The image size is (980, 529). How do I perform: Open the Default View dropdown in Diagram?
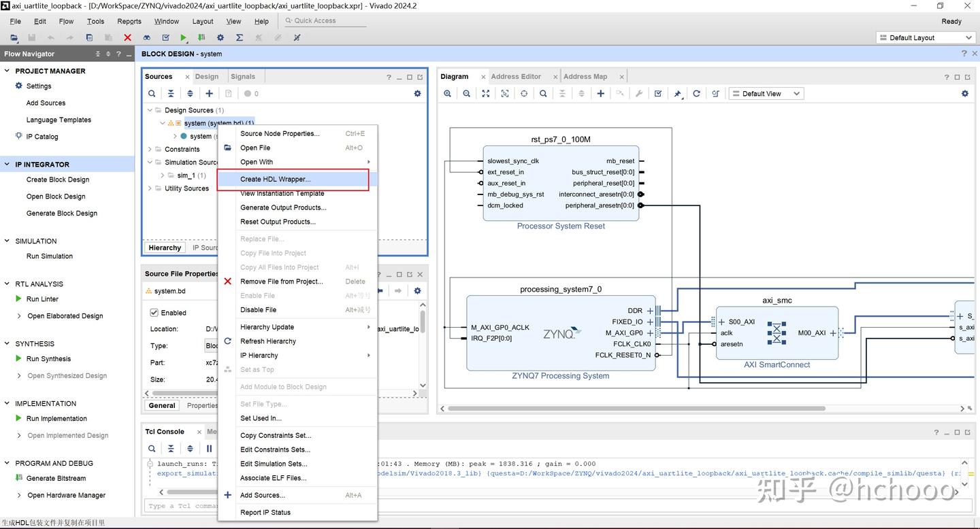point(766,94)
